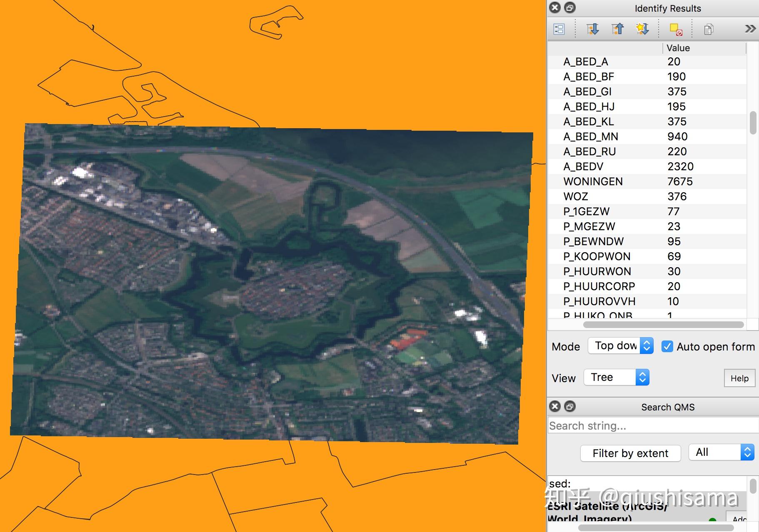Image resolution: width=759 pixels, height=532 pixels.
Task: Select the P_KOOPWON attribute row
Action: pos(647,256)
